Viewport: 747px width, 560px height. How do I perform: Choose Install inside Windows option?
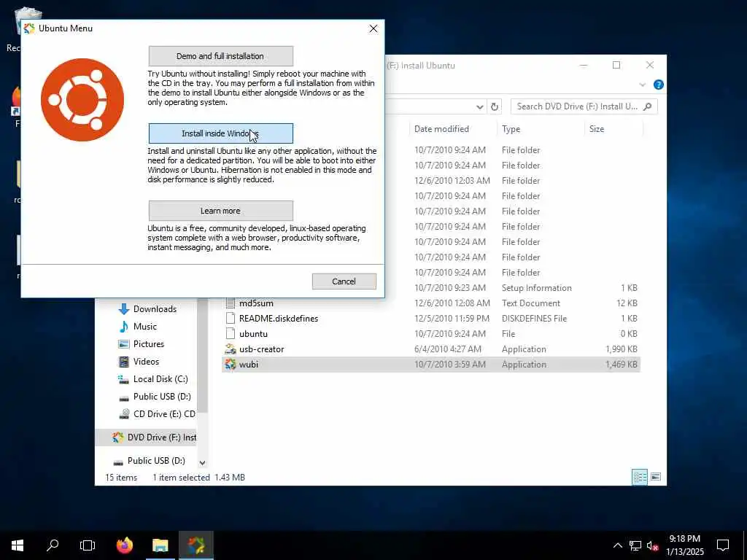tap(220, 133)
